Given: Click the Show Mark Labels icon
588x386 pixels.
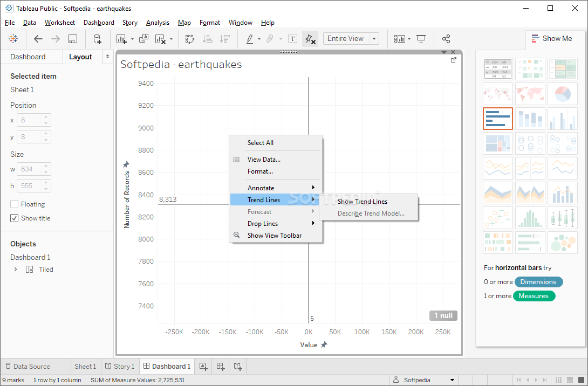Looking at the screenshot, I should pos(292,39).
